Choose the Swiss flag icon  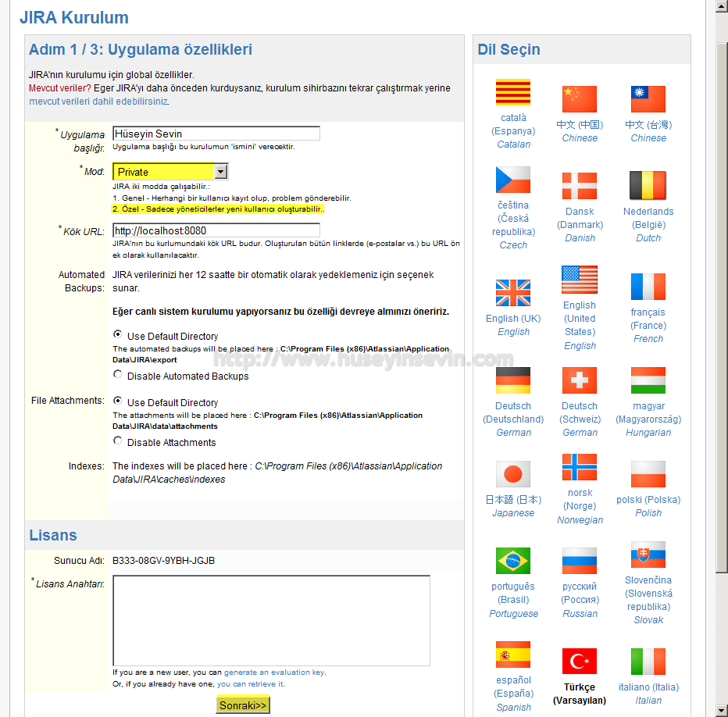[x=580, y=380]
